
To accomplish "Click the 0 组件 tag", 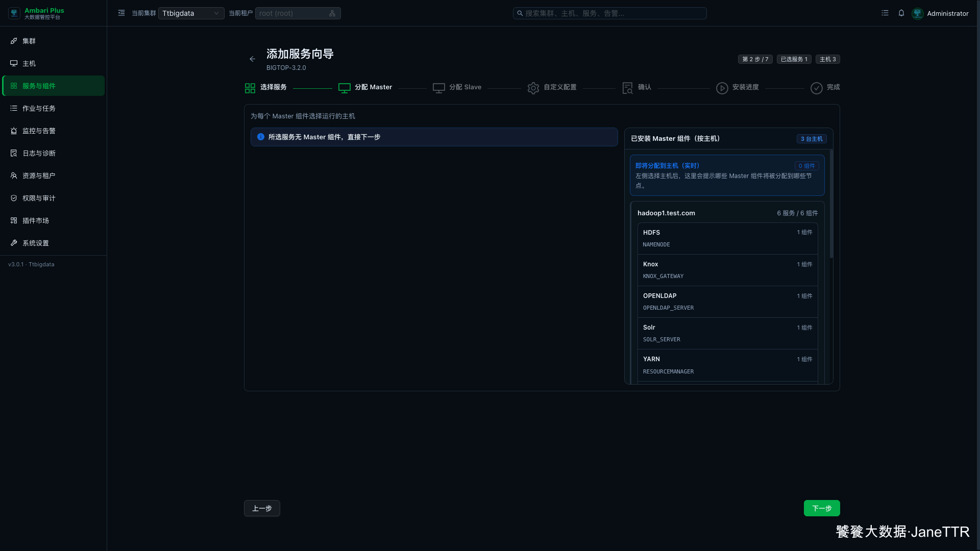I will coord(806,166).
